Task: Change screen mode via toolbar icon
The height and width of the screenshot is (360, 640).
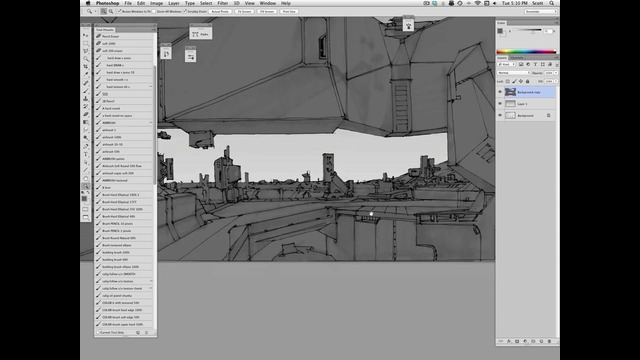Action: (x=86, y=218)
